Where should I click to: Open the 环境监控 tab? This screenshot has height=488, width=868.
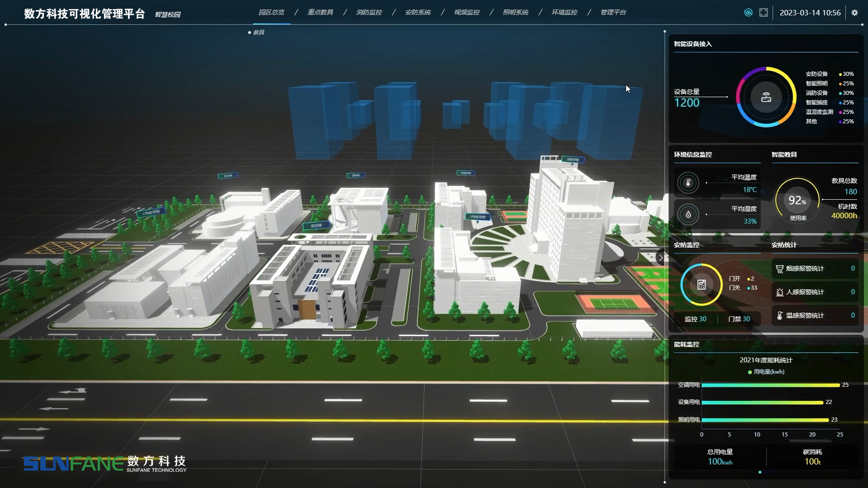pos(564,13)
